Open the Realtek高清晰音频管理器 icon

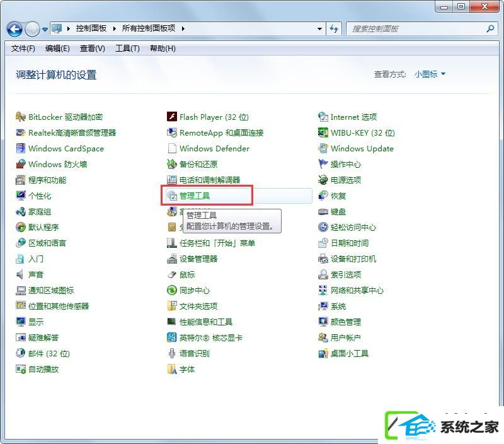pyautogui.click(x=21, y=132)
